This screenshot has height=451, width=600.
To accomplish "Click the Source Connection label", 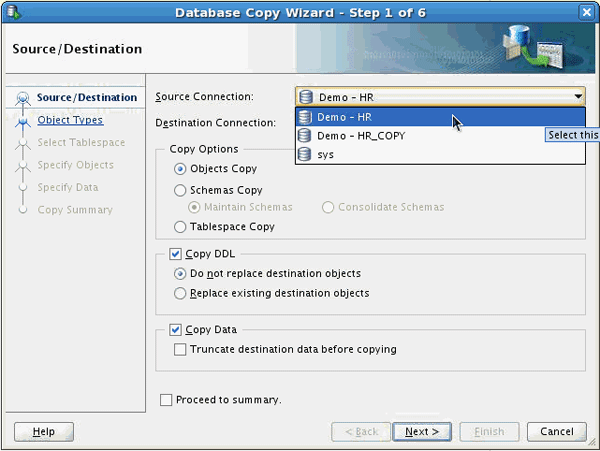I will click(x=204, y=97).
